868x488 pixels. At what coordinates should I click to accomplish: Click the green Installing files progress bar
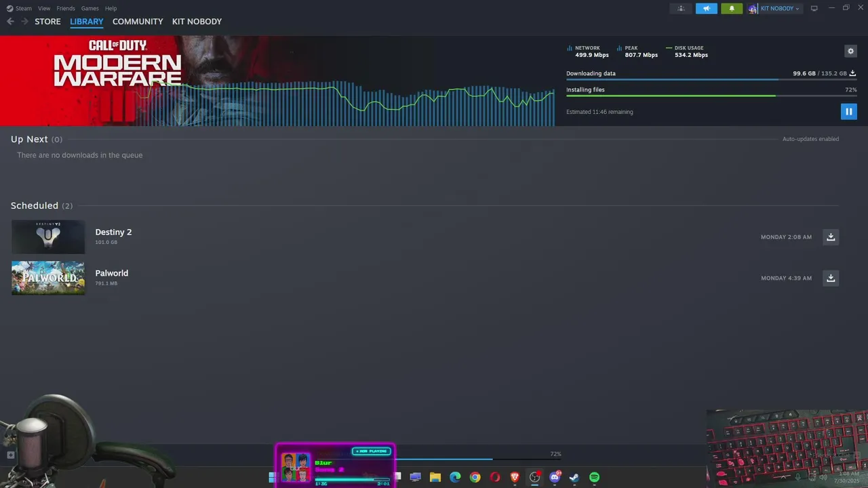coord(711,96)
